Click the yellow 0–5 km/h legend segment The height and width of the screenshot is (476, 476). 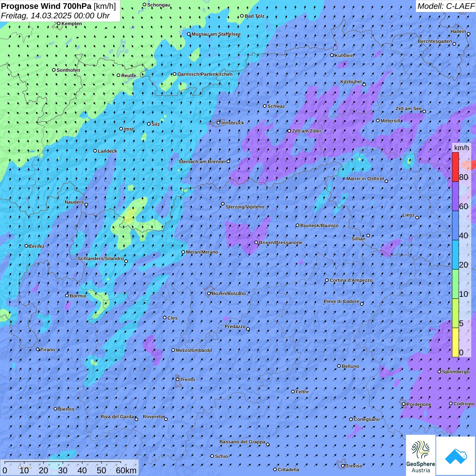[x=455, y=342]
